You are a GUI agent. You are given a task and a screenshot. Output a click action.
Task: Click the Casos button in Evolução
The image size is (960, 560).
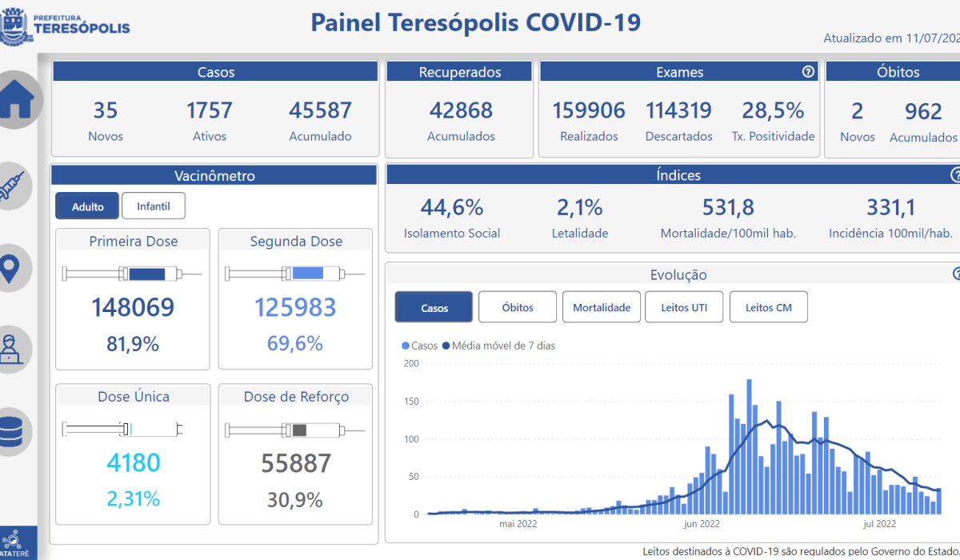[x=434, y=307]
